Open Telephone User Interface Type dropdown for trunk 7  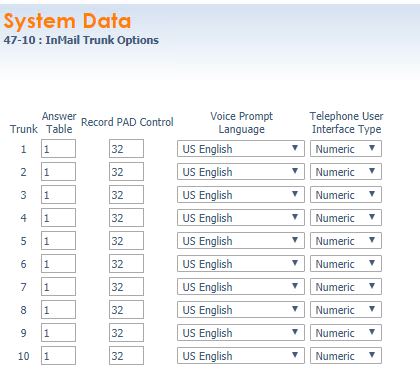(x=346, y=287)
